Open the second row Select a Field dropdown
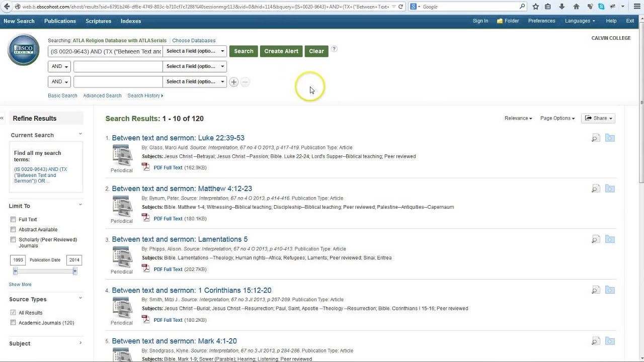This screenshot has width=644, height=362. (x=195, y=66)
